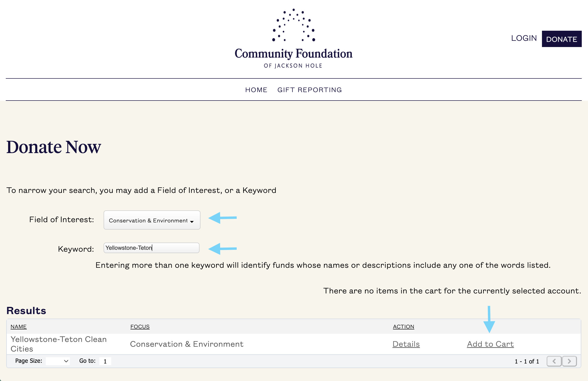Go to the previous results page arrow
Viewport: 588px width, 381px height.
point(554,361)
